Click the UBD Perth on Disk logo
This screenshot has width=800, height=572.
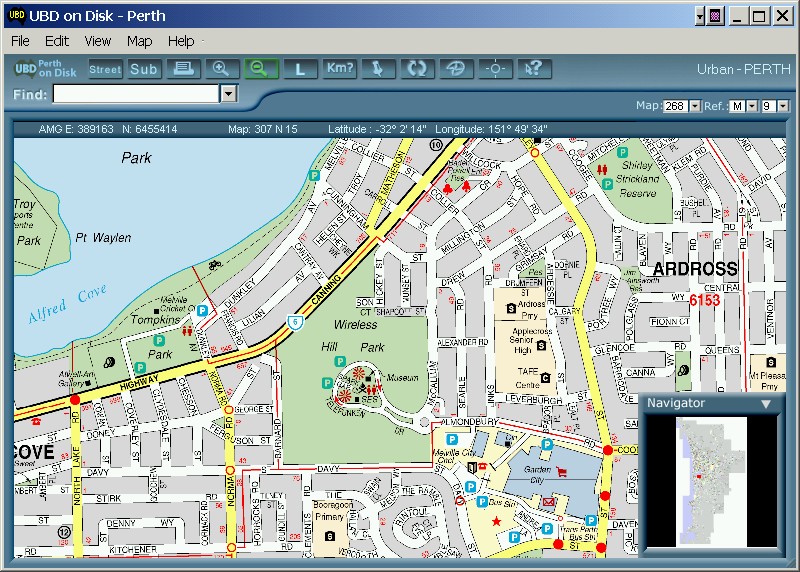pos(45,69)
